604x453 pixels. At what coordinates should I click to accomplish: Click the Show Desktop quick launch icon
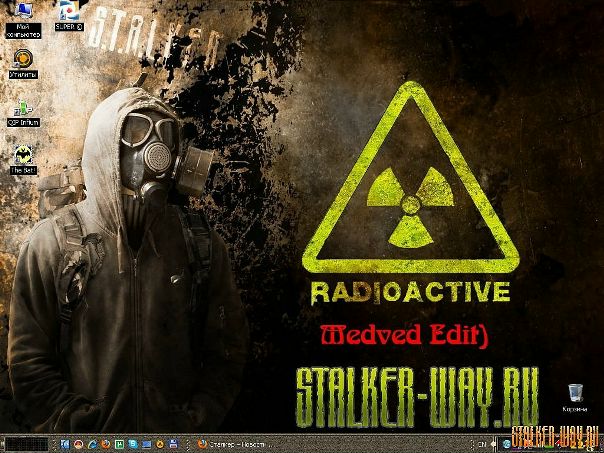pyautogui.click(x=146, y=444)
